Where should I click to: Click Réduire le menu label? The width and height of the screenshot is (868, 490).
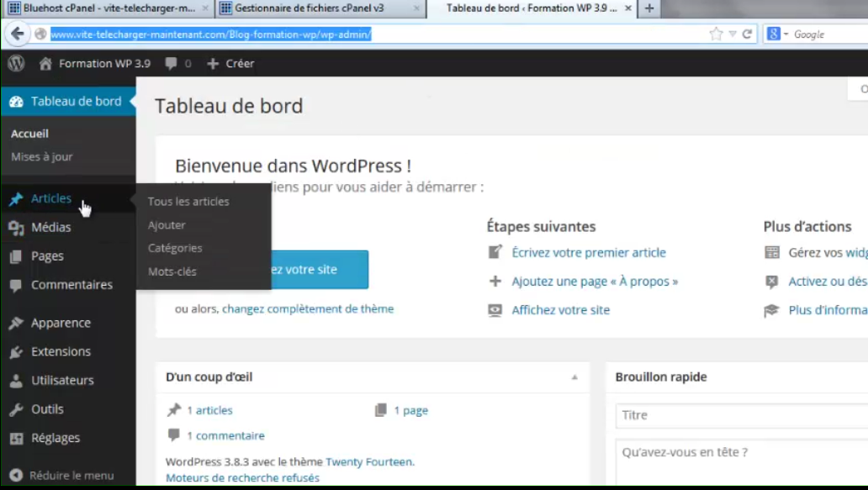tap(71, 476)
